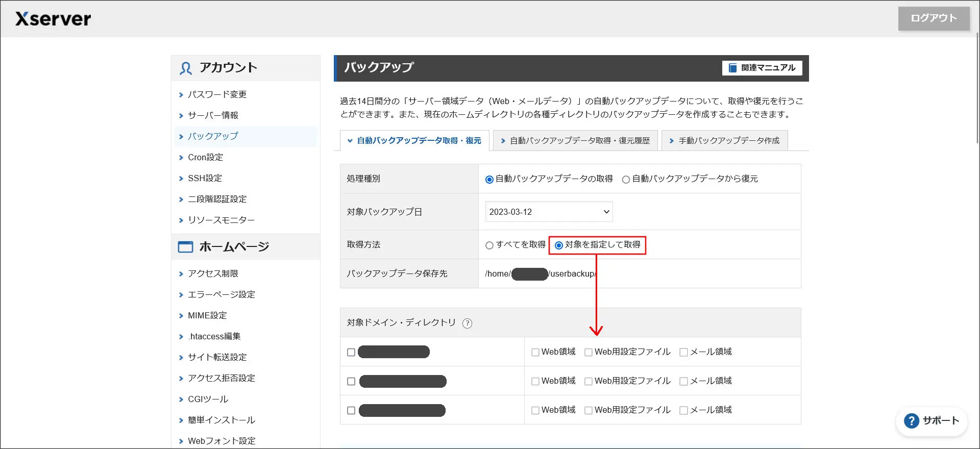Switch to 手動バックアップデータ作成 tab
980x449 pixels.
pos(724,140)
